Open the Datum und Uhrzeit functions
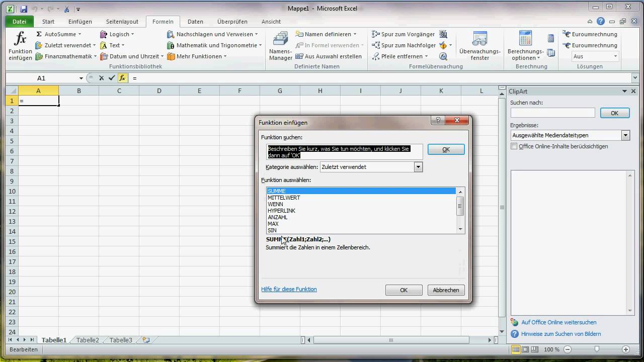 tap(132, 56)
